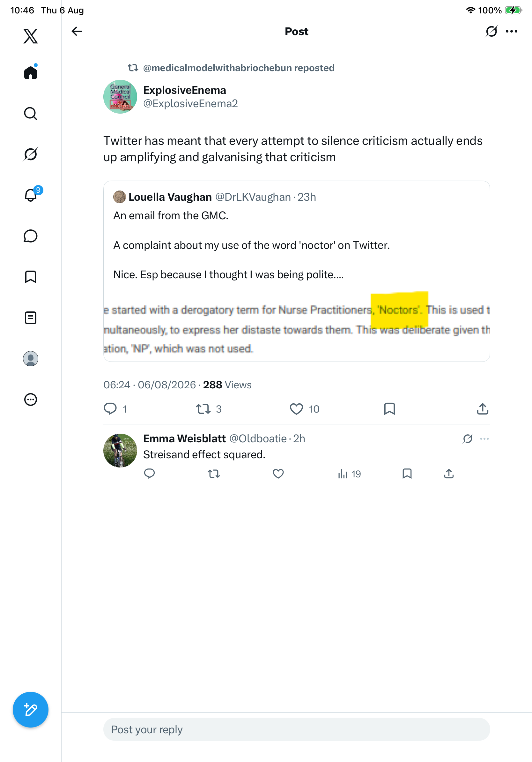Screen dimensions: 532x762
Task: Open Notifications bell with 9 badge
Action: 31,195
